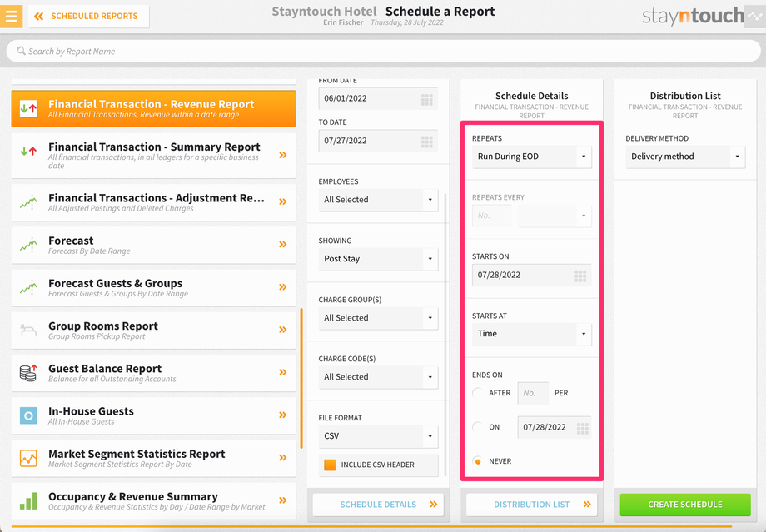This screenshot has width=766, height=532.
Task: Click the Repeats Every number field
Action: click(492, 216)
